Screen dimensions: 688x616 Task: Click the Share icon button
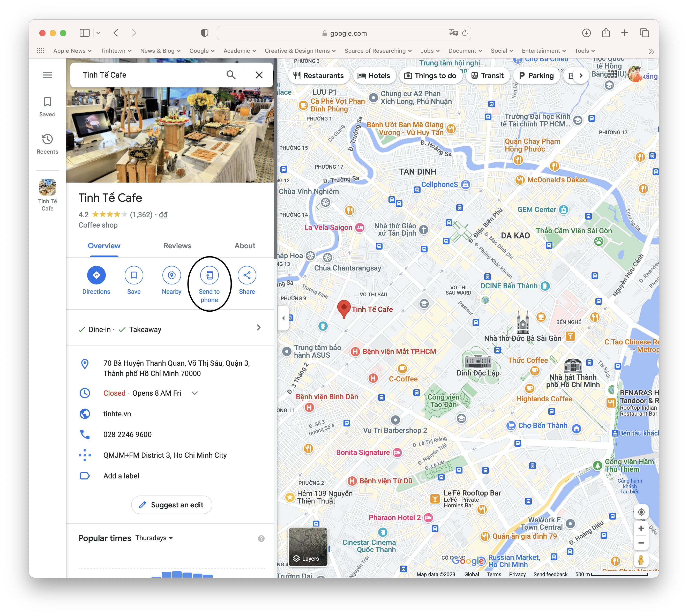click(x=247, y=275)
